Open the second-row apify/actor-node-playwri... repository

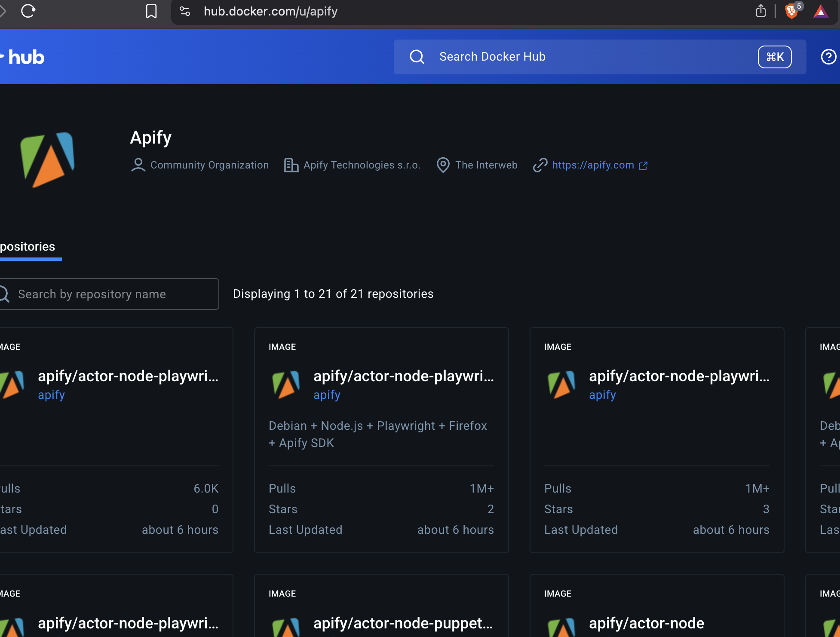(x=128, y=623)
